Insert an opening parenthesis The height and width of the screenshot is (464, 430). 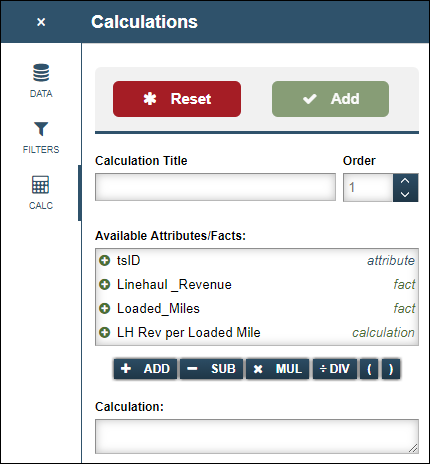tap(369, 369)
